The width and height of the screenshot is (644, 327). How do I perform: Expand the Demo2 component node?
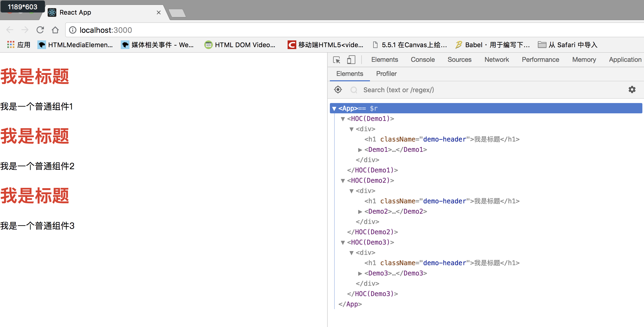tap(360, 212)
